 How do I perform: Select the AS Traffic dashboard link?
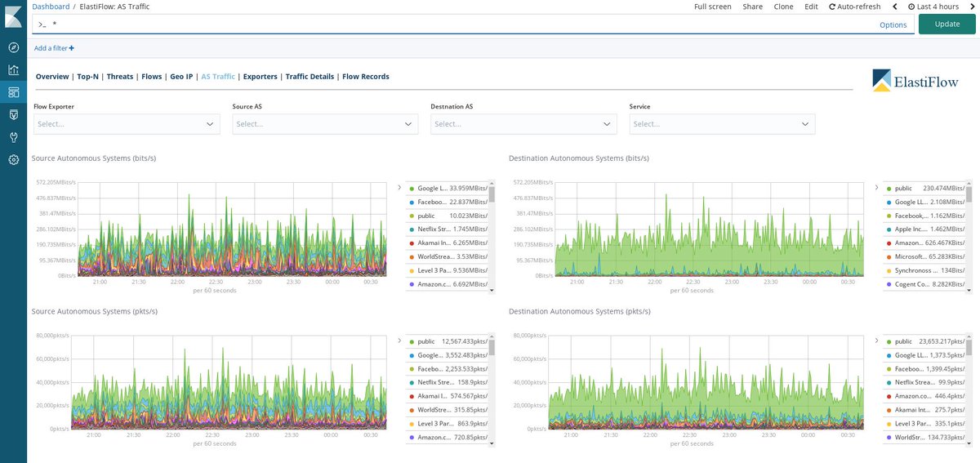pyautogui.click(x=218, y=77)
